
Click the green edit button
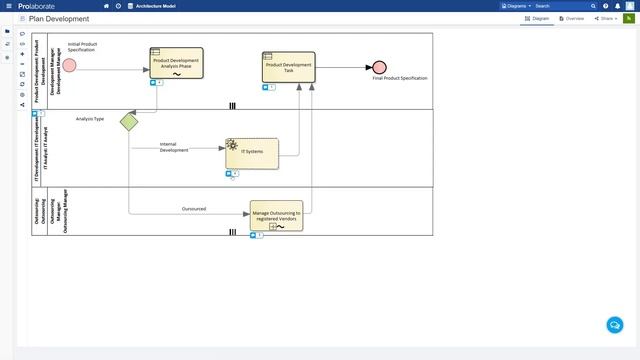[629, 18]
